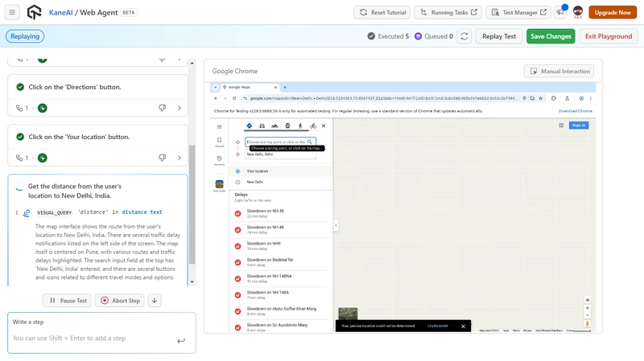The image size is (644, 361).
Task: Click the refresh icon next to Queued
Action: tap(464, 36)
